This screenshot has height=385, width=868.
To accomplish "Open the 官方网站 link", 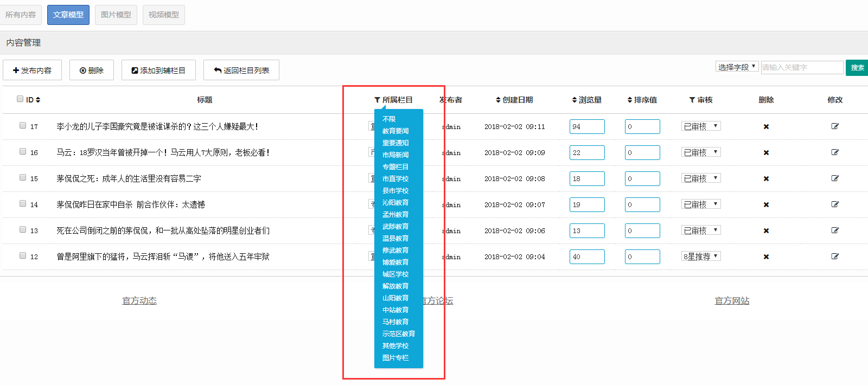I will [x=732, y=300].
